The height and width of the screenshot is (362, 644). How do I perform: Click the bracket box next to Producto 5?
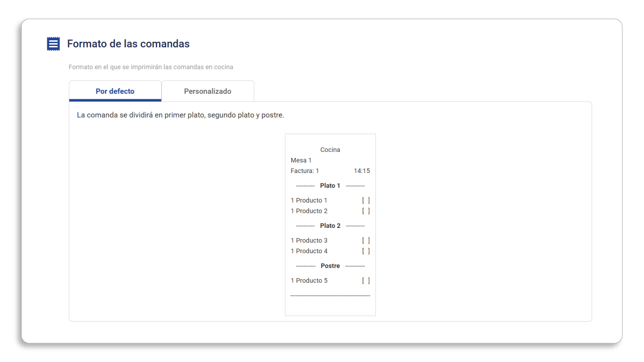tap(366, 281)
